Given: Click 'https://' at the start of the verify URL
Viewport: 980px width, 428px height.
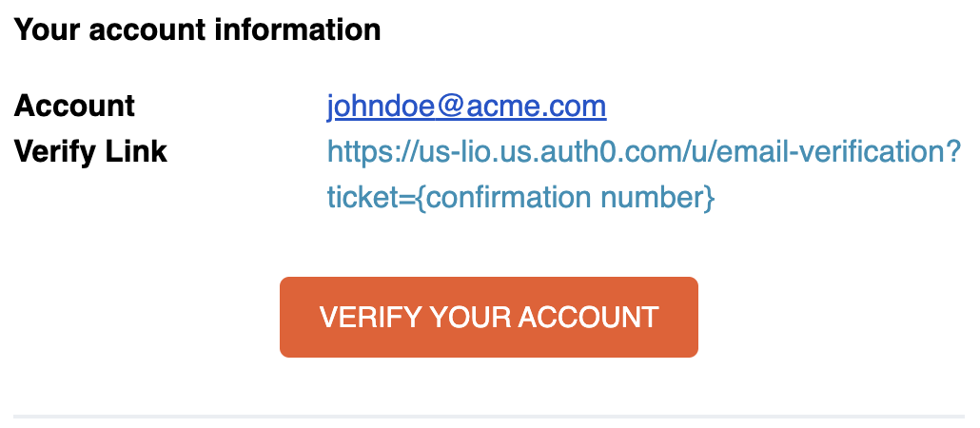Looking at the screenshot, I should point(367,151).
